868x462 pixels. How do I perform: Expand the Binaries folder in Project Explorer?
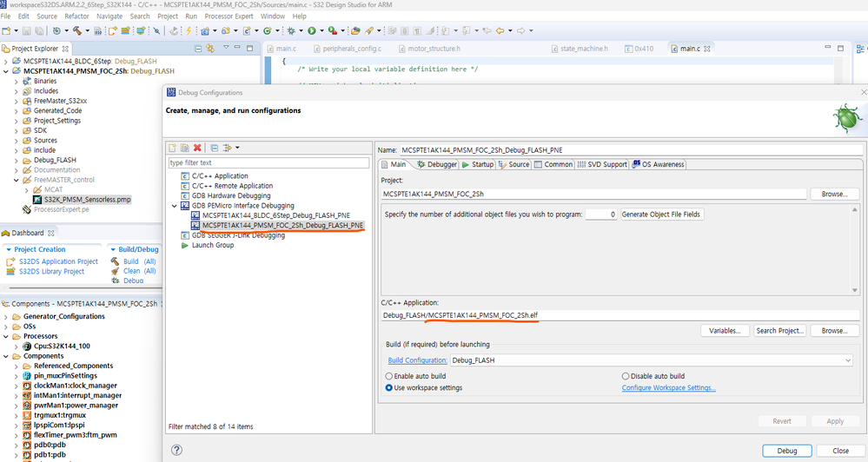tap(17, 82)
